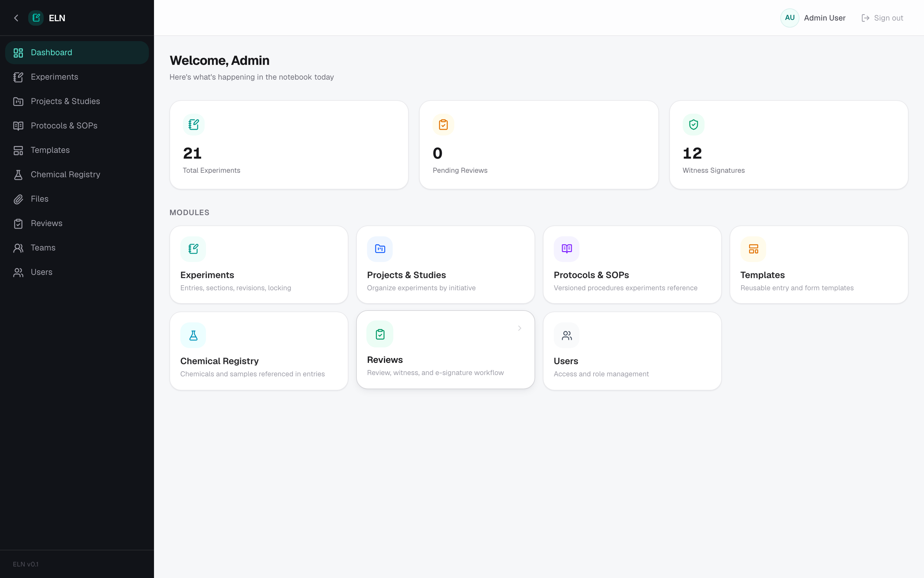Click the ELN app title
This screenshot has height=578, width=924.
[x=57, y=18]
